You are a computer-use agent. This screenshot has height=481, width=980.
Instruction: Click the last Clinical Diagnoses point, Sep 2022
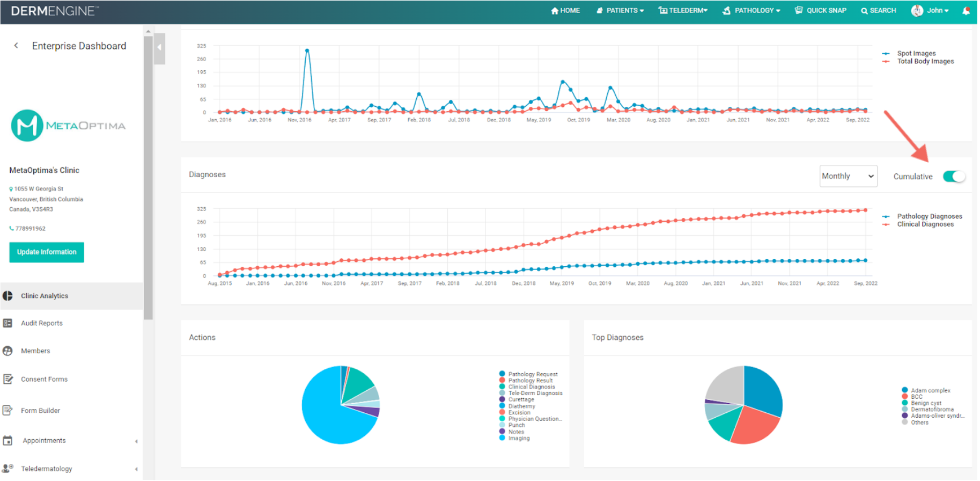click(x=865, y=210)
